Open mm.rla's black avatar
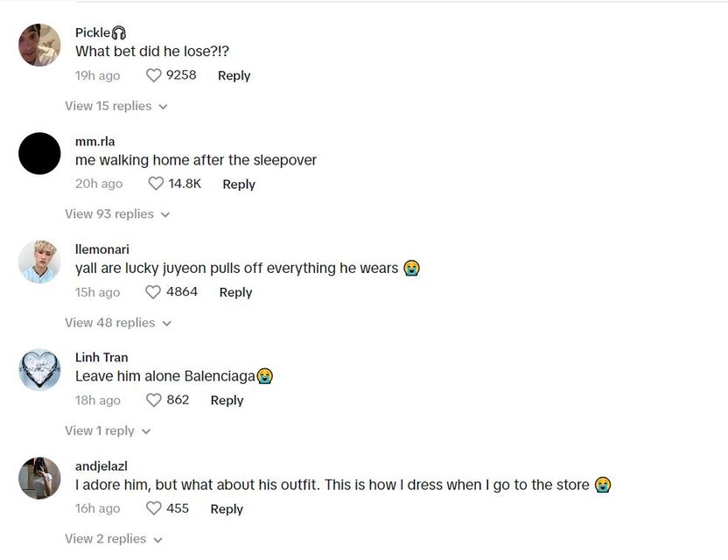 tap(39, 154)
